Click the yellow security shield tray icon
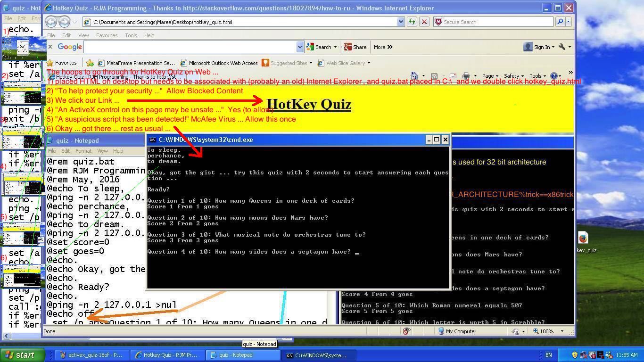This screenshot has height=362, width=644. click(575, 355)
